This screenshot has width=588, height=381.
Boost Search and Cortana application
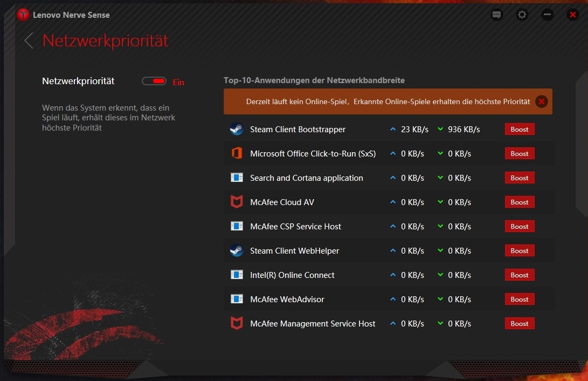point(520,178)
